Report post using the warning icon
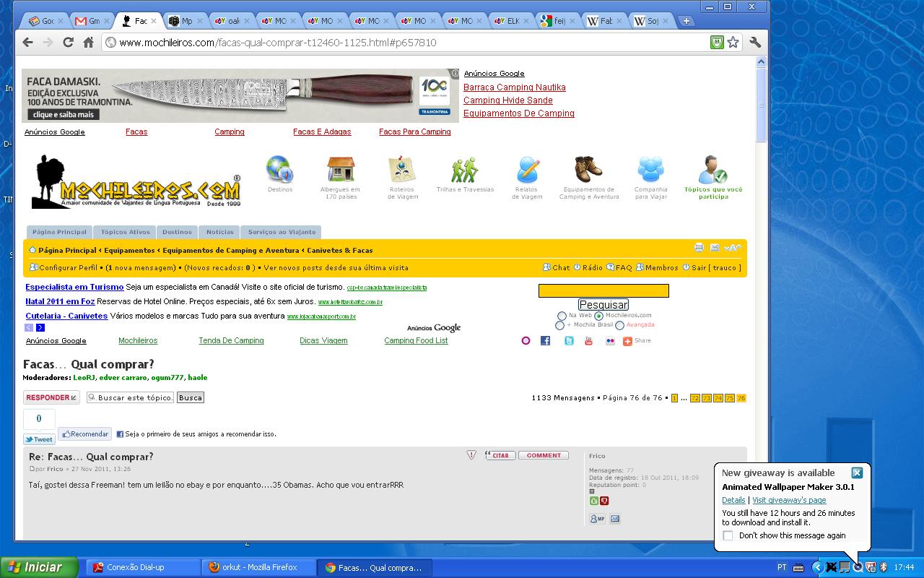 pos(471,455)
